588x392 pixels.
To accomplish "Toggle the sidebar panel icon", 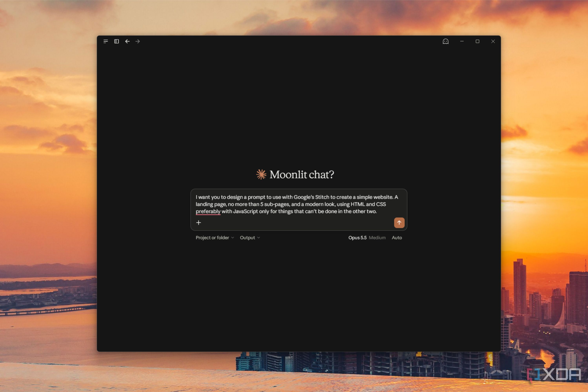I will (x=116, y=41).
